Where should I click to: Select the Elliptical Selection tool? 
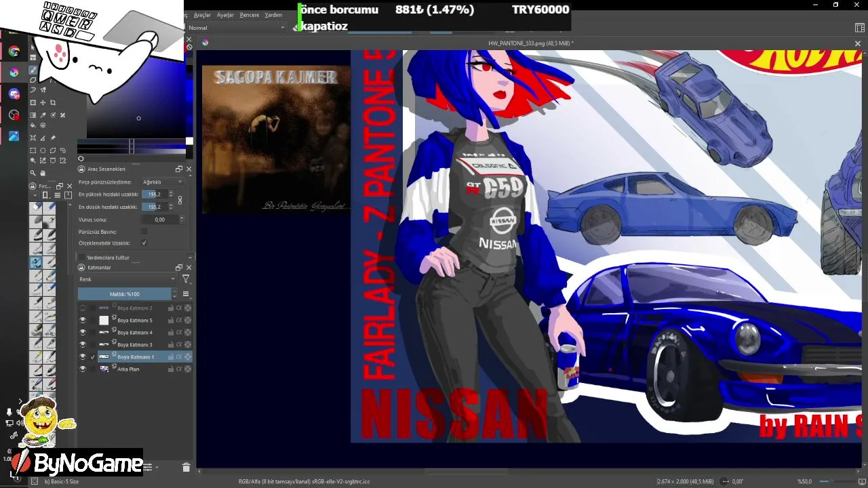[43, 150]
